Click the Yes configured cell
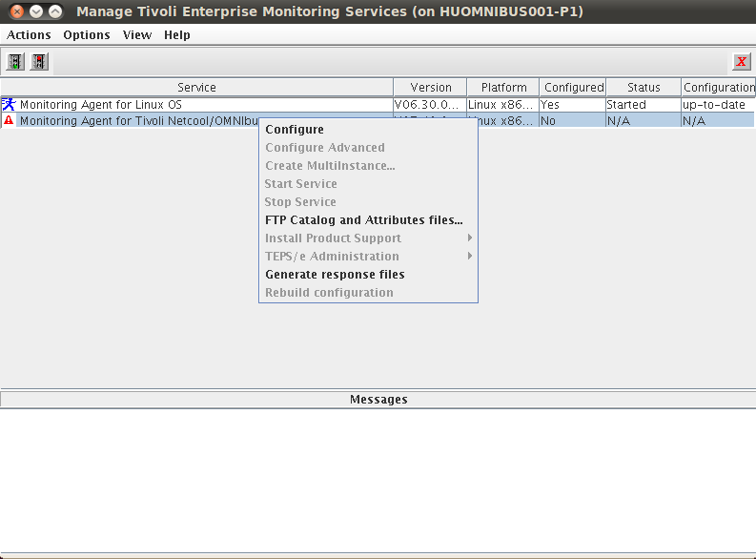The width and height of the screenshot is (756, 559). pyautogui.click(x=573, y=105)
